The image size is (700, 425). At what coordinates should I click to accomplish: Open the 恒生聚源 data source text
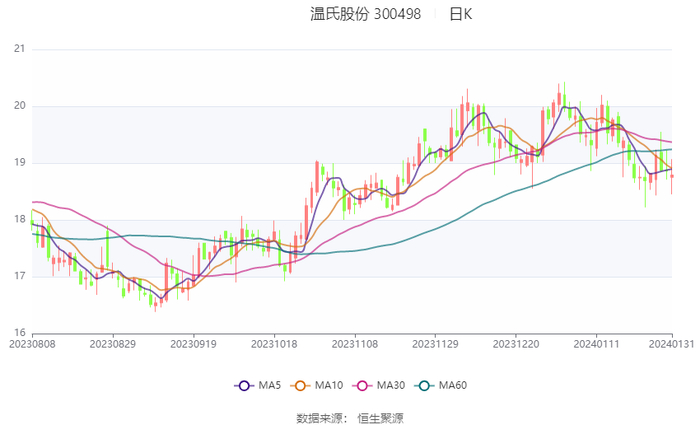(380, 418)
